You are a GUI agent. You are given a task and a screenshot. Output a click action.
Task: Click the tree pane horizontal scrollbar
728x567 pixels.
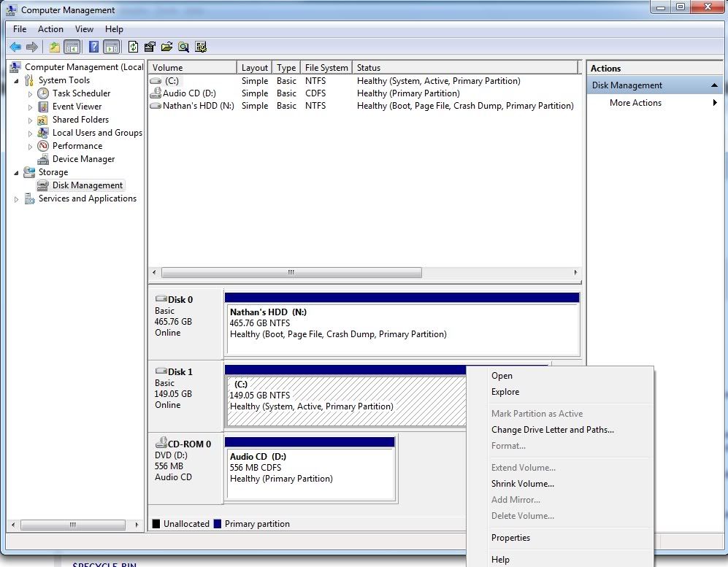(x=74, y=525)
